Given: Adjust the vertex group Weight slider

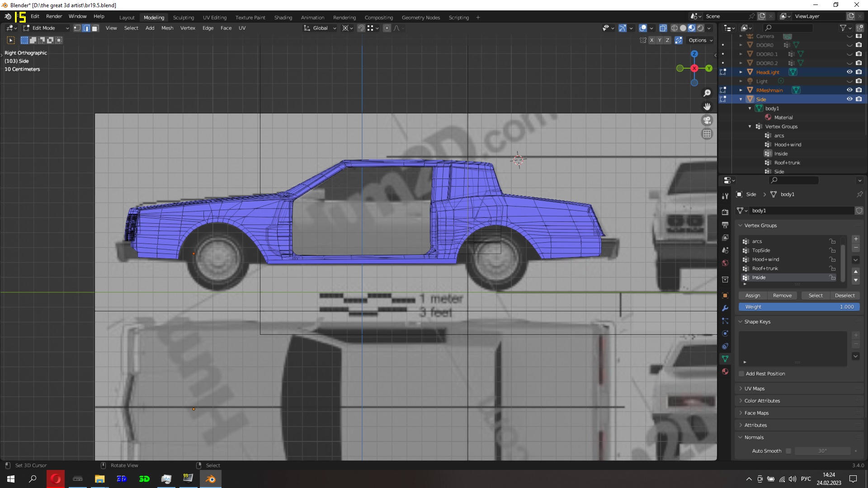Looking at the screenshot, I should [799, 307].
